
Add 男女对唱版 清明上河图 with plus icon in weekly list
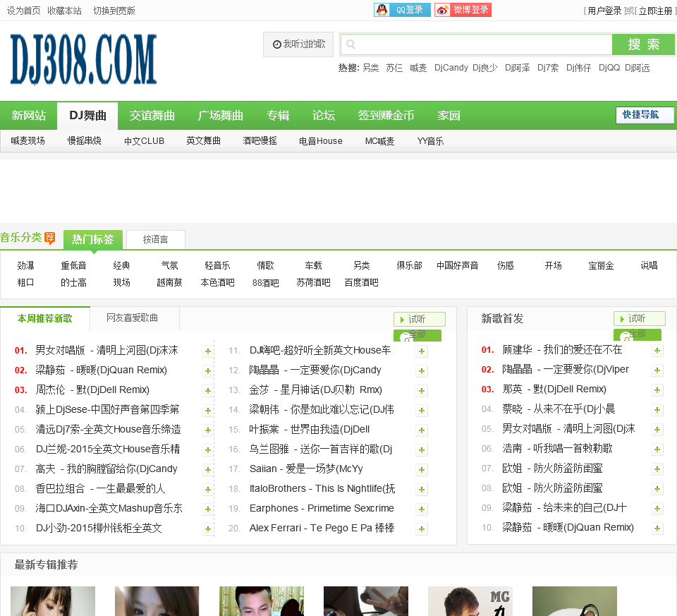[x=207, y=351]
